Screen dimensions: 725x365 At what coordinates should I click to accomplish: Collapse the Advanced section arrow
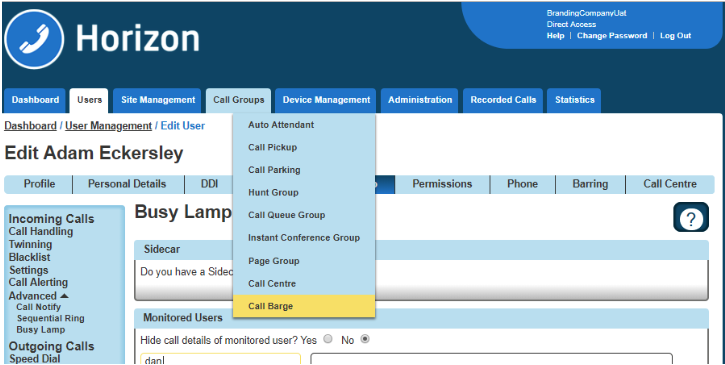[64, 296]
